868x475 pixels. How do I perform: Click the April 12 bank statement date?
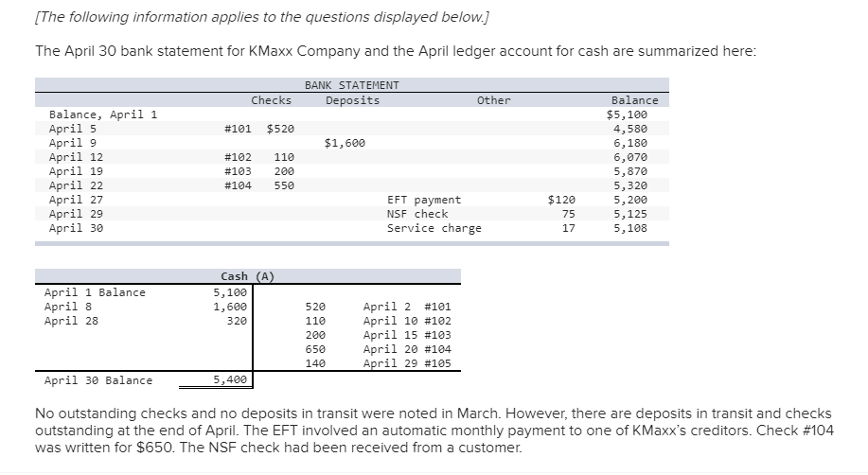[x=76, y=157]
